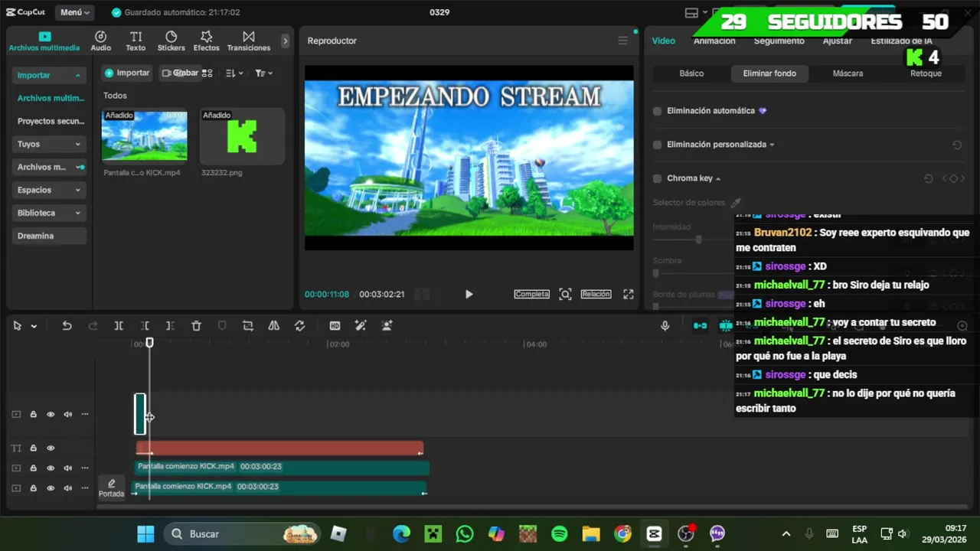Click the Completa quality button

(x=531, y=294)
